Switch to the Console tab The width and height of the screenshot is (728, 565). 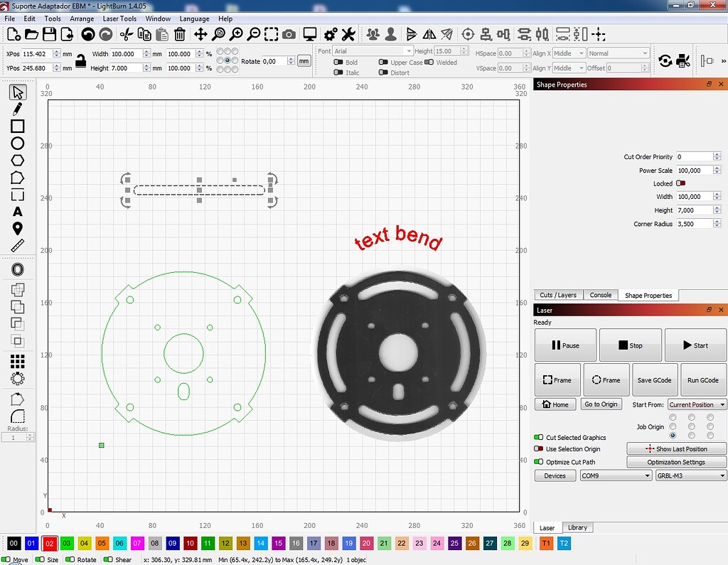point(601,295)
